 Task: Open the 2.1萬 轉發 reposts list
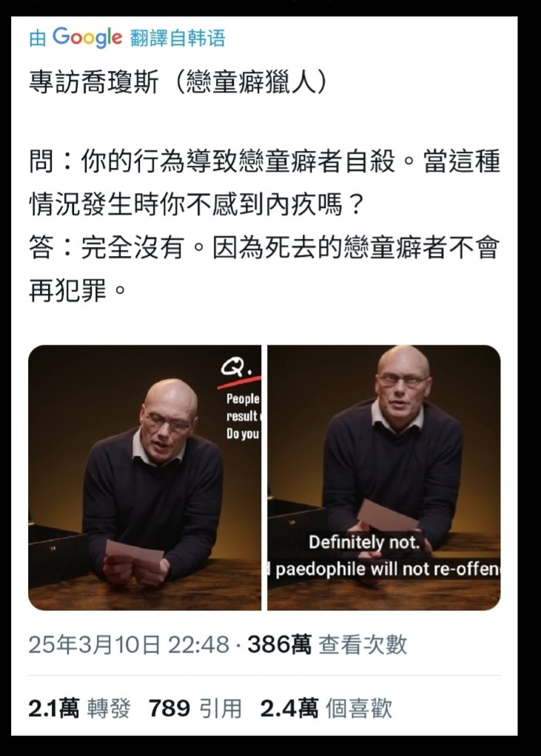(80, 708)
